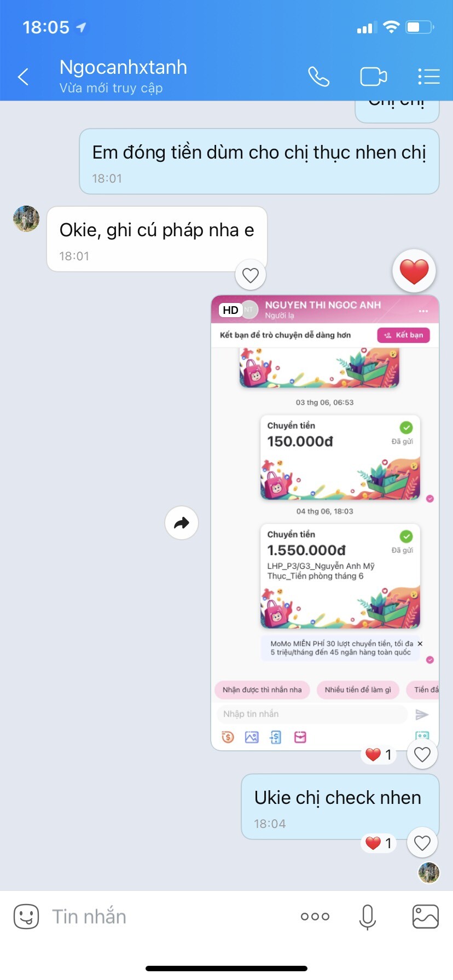Start a voice call with Ngocanhxtanh
Screen dimensions: 453x980
click(318, 77)
